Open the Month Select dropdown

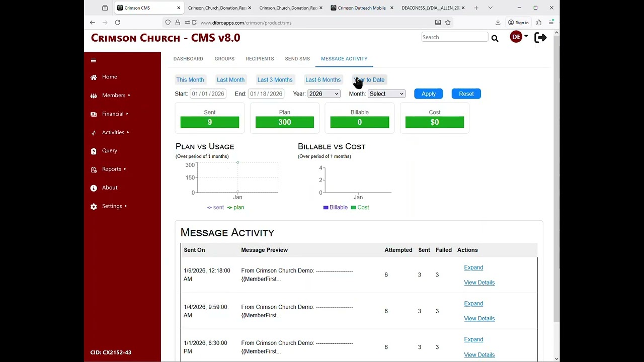[386, 94]
